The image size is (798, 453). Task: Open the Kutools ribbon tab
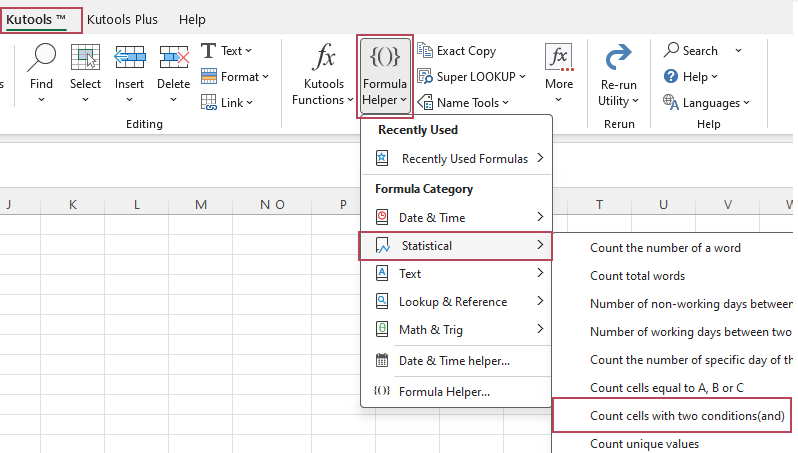pyautogui.click(x=36, y=20)
